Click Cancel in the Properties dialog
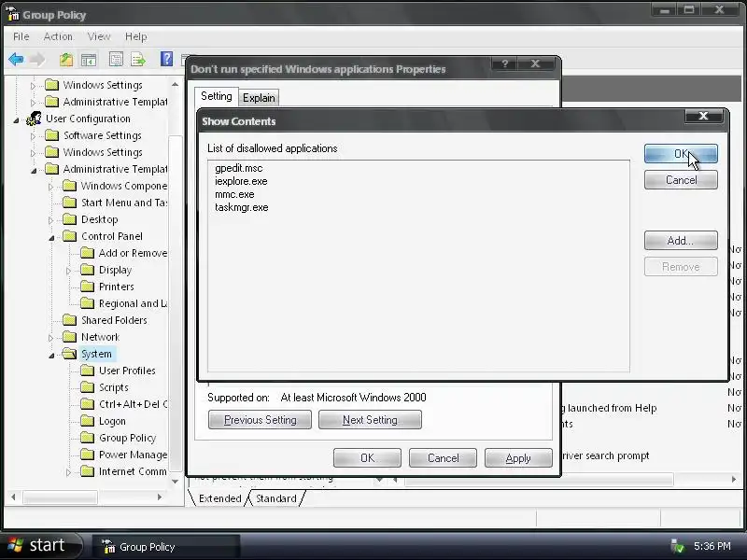 pos(443,458)
